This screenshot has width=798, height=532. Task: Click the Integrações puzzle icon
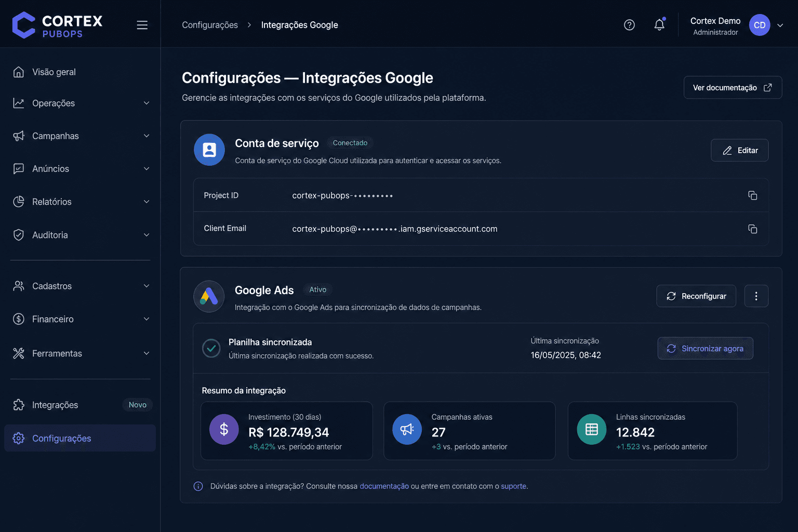click(x=19, y=405)
